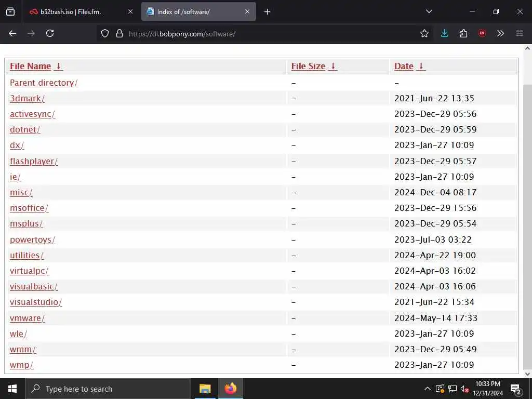Open the visualstudio folder

36,302
